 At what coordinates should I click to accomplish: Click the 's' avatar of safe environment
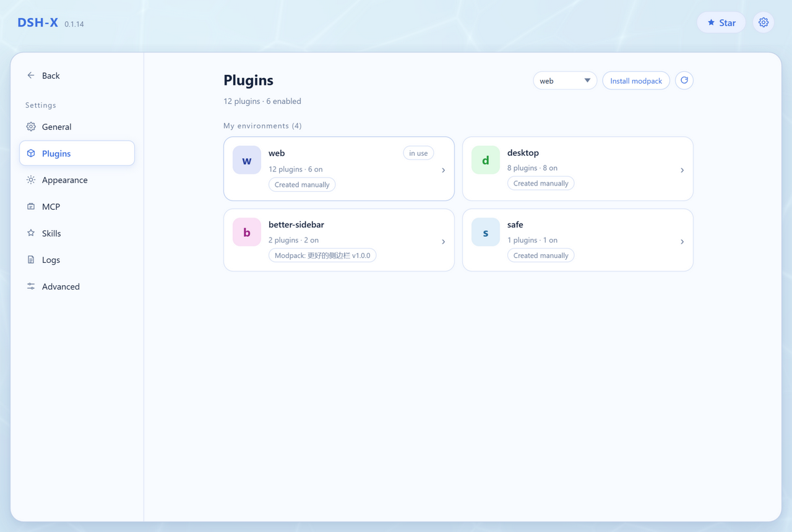[x=486, y=232]
